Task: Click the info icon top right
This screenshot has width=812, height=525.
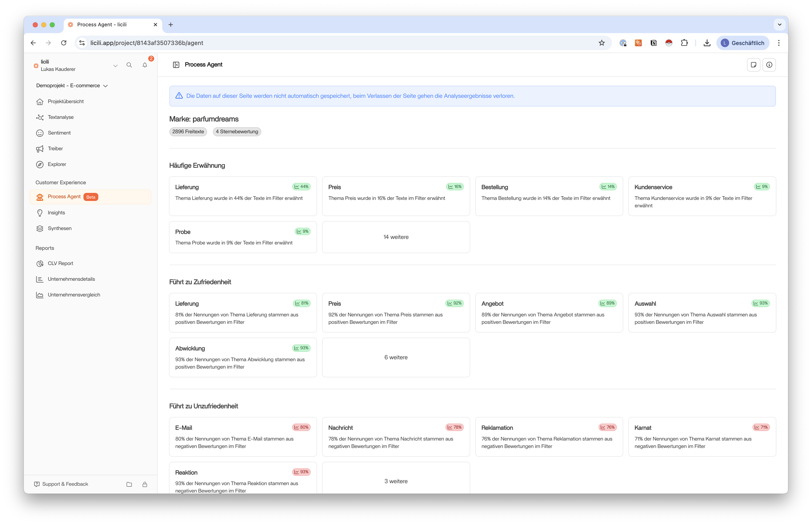Action: pyautogui.click(x=769, y=65)
